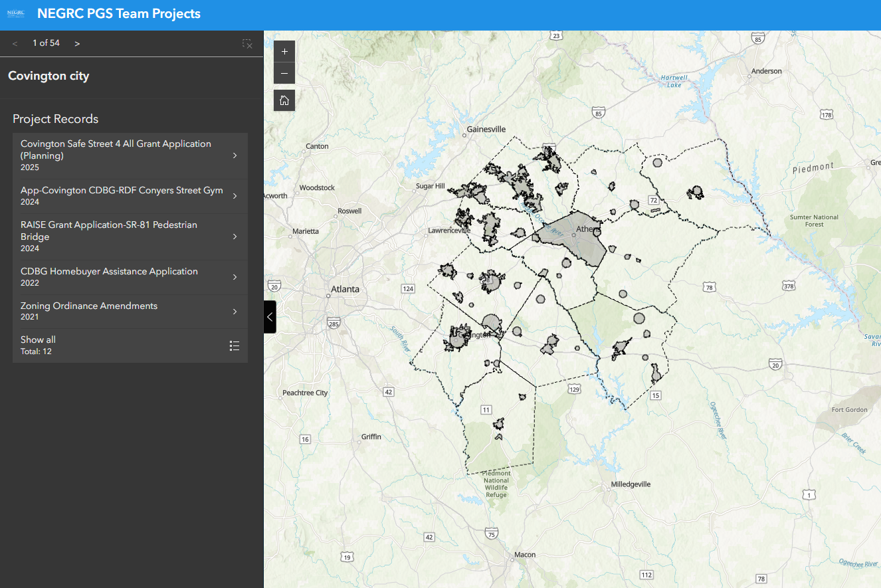Viewport: 881px width, 588px height.
Task: Click the Covington city panel heading
Action: (x=49, y=76)
